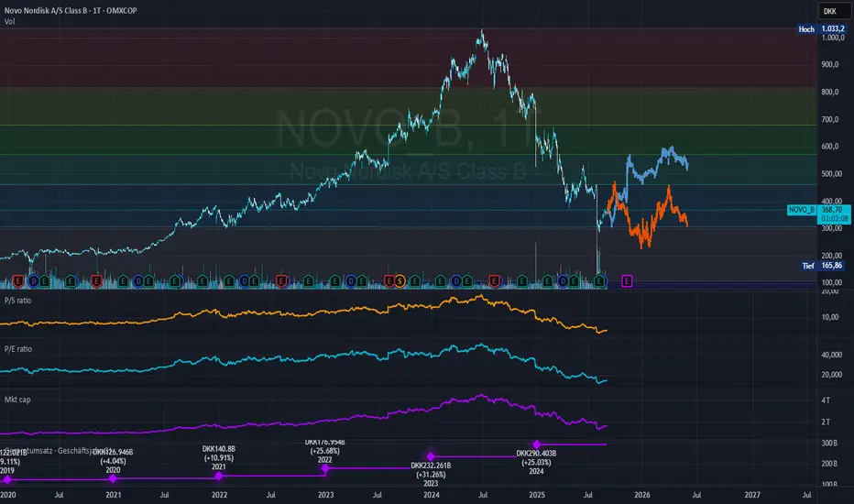Click 2026 on the time axis
Image resolution: width=854 pixels, height=504 pixels.
click(x=642, y=495)
